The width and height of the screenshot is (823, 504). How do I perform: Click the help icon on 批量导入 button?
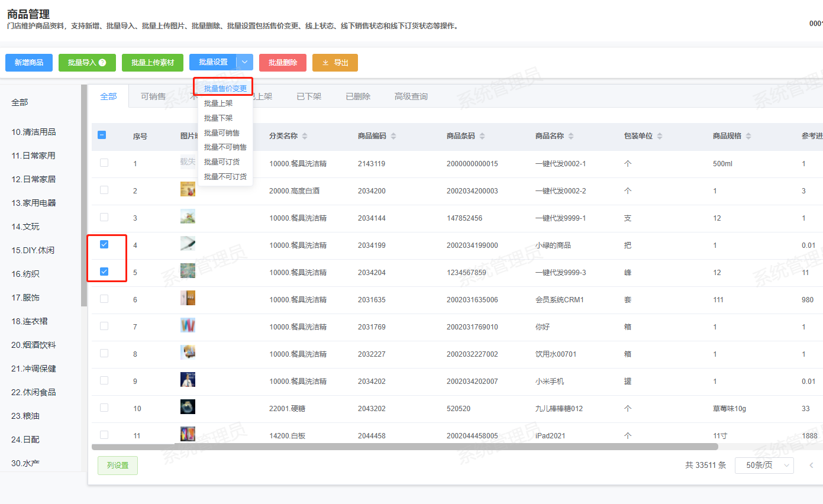coord(102,63)
